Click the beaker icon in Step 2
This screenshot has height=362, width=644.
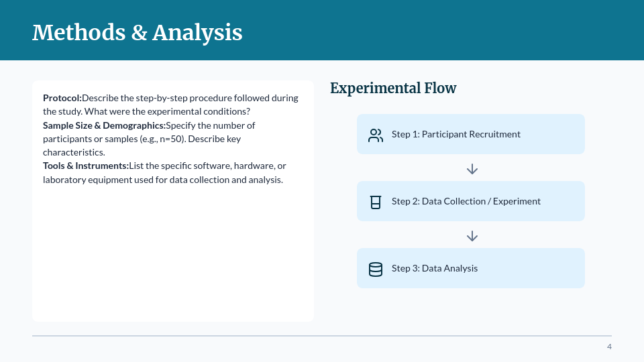(x=376, y=202)
